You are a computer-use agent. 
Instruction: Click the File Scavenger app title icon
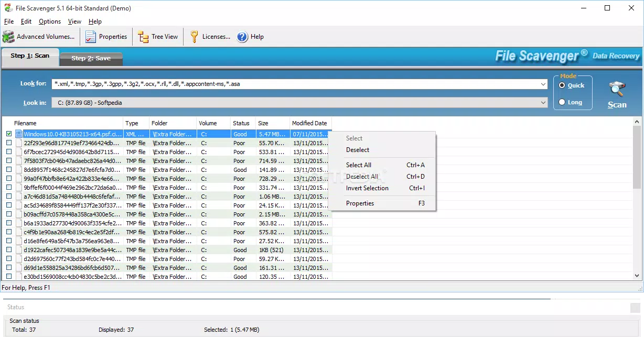tap(9, 8)
